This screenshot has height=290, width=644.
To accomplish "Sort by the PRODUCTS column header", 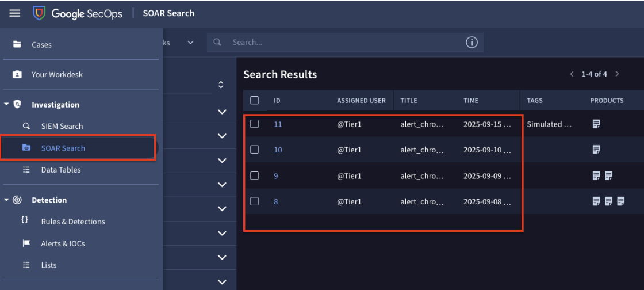I will pyautogui.click(x=607, y=100).
